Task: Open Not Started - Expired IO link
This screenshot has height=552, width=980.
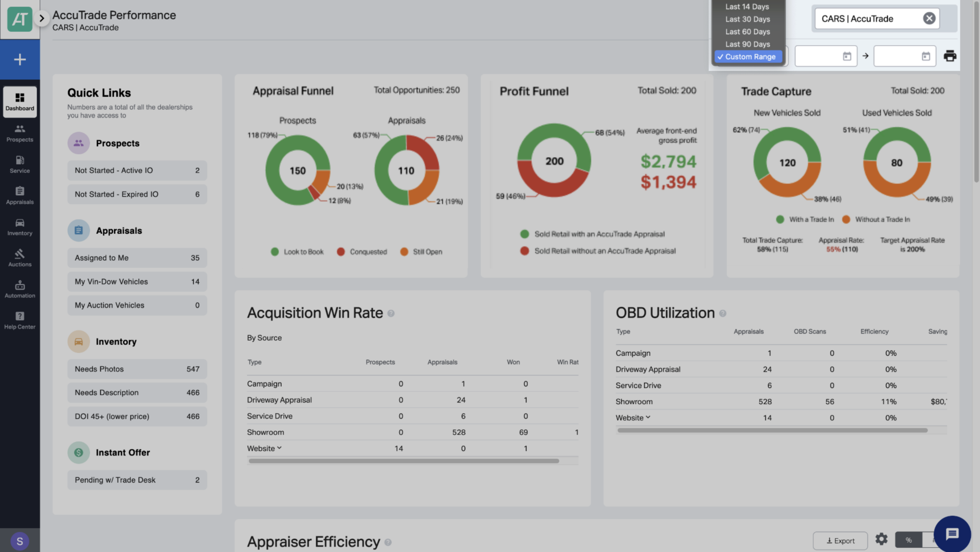Action: tap(137, 194)
